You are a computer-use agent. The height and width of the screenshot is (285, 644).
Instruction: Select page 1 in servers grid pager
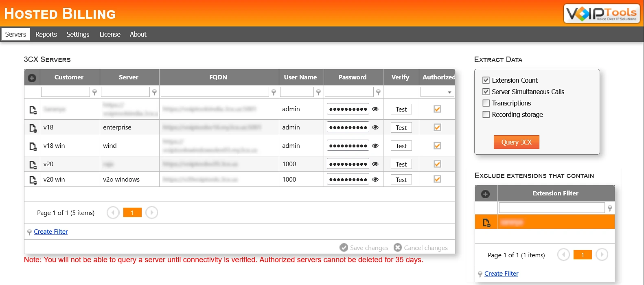pos(132,213)
